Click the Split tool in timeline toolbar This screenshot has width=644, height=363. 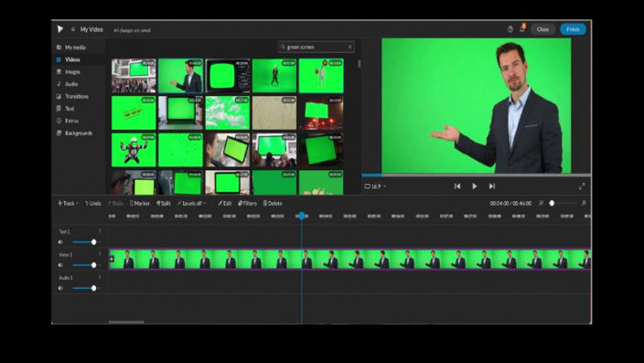coord(163,203)
